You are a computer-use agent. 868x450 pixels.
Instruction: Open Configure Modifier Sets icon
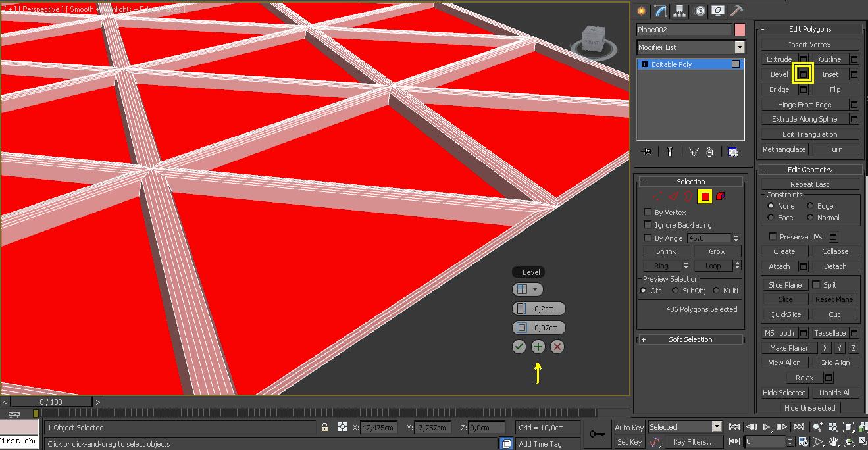(x=732, y=152)
